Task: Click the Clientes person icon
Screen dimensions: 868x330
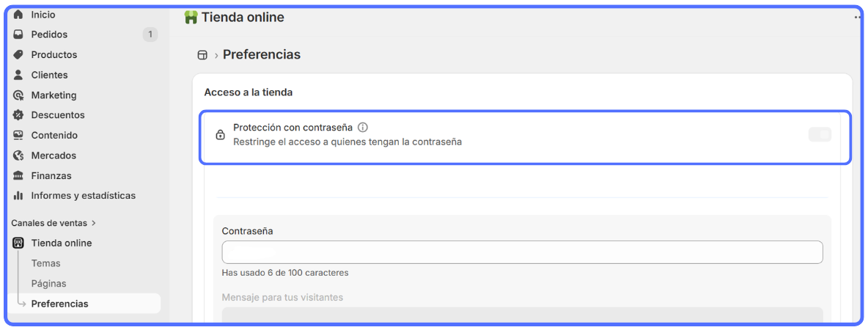Action: (x=19, y=75)
